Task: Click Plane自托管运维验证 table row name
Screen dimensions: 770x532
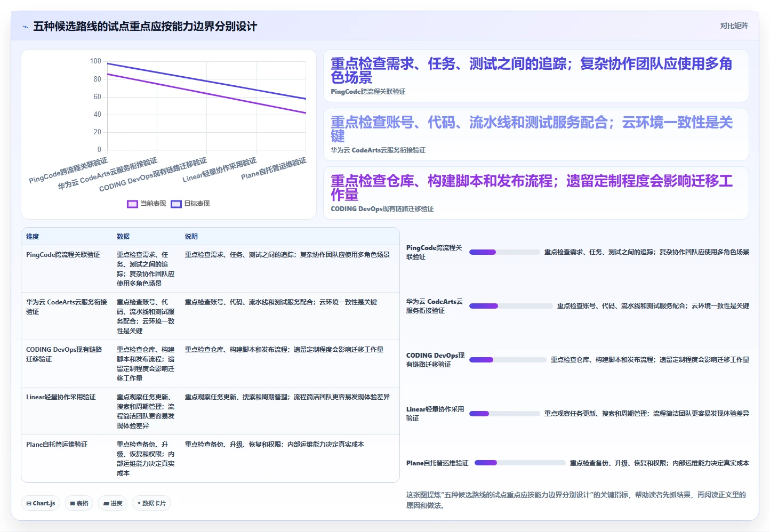Action: tap(57, 445)
